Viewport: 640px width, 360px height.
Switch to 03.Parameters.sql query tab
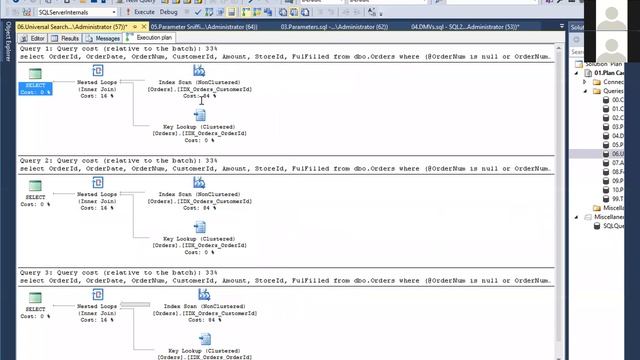point(334,27)
